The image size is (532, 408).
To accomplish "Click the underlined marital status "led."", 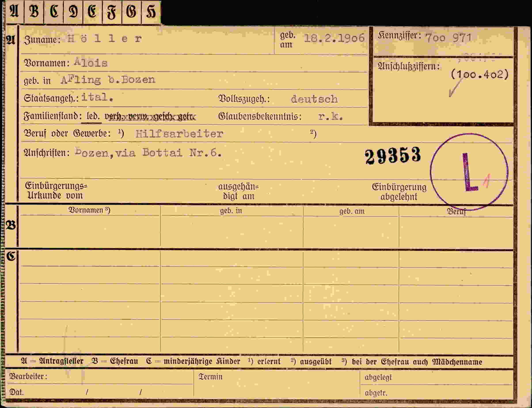I will tap(93, 116).
